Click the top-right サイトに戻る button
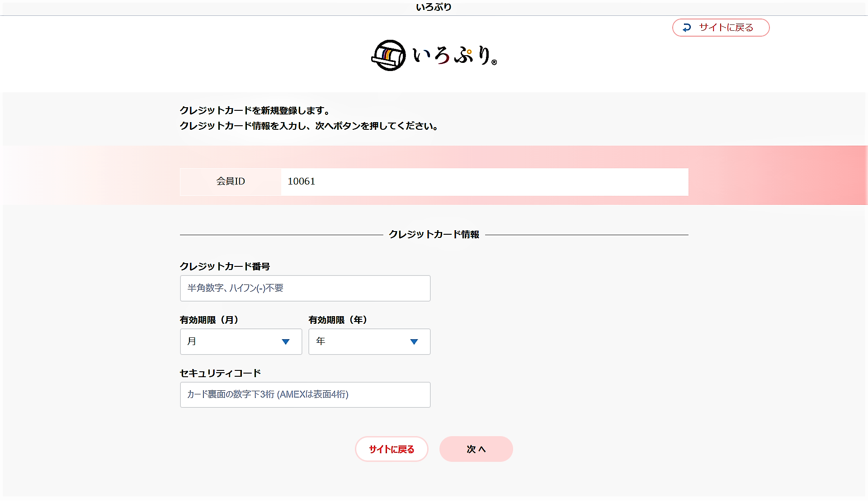Image resolution: width=868 pixels, height=502 pixels. [721, 28]
